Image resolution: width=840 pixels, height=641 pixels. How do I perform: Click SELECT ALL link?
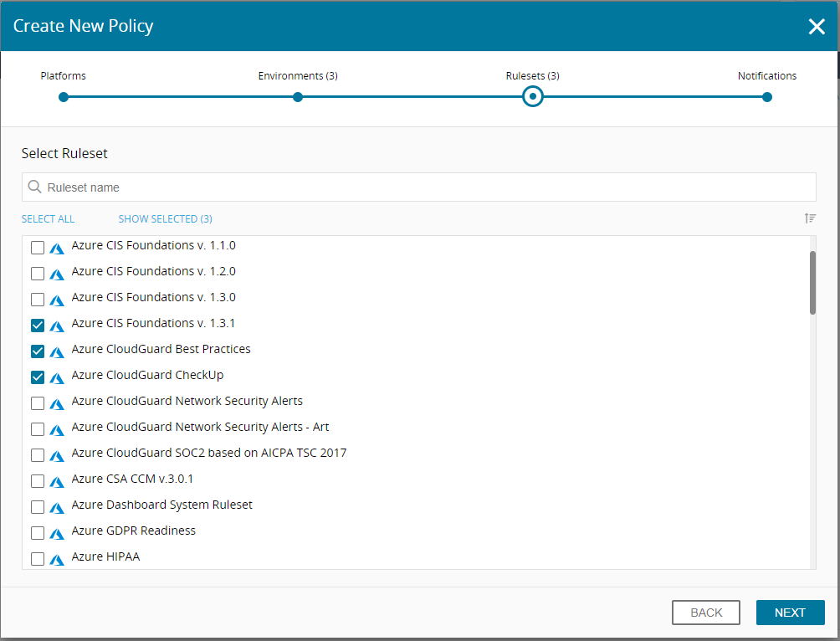pyautogui.click(x=48, y=218)
